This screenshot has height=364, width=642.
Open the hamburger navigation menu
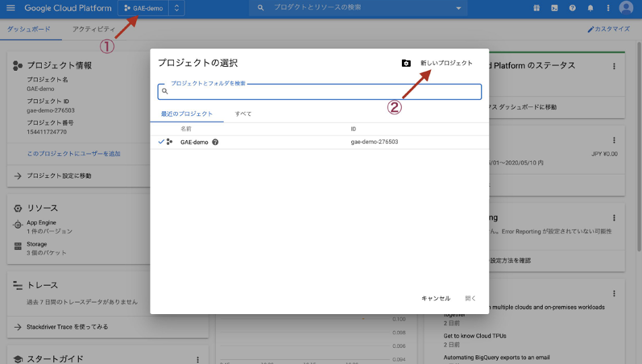tap(11, 8)
